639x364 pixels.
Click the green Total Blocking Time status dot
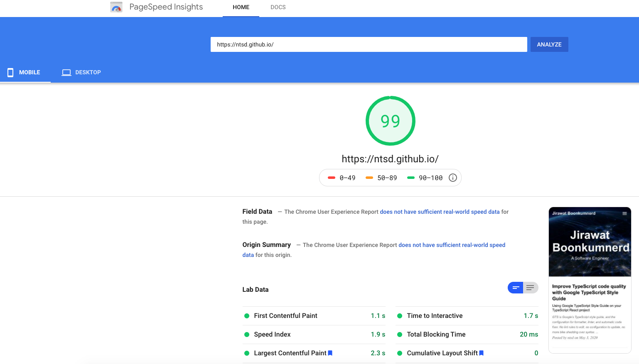(x=400, y=334)
